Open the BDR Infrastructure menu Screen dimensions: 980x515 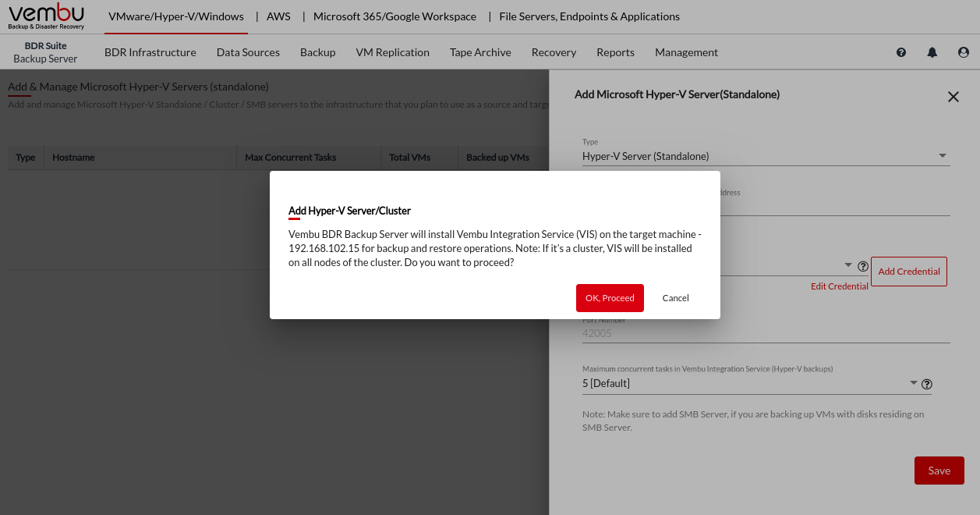tap(150, 52)
